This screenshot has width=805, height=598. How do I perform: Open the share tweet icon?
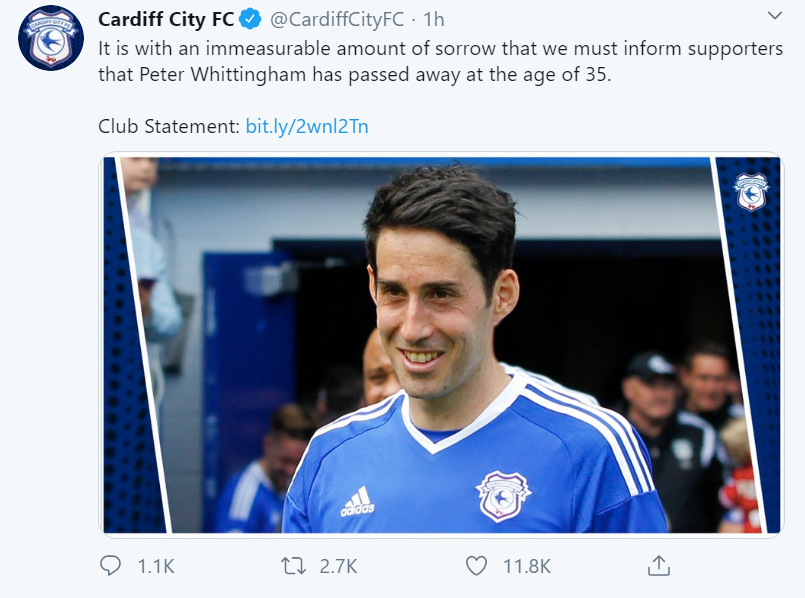pos(658,566)
